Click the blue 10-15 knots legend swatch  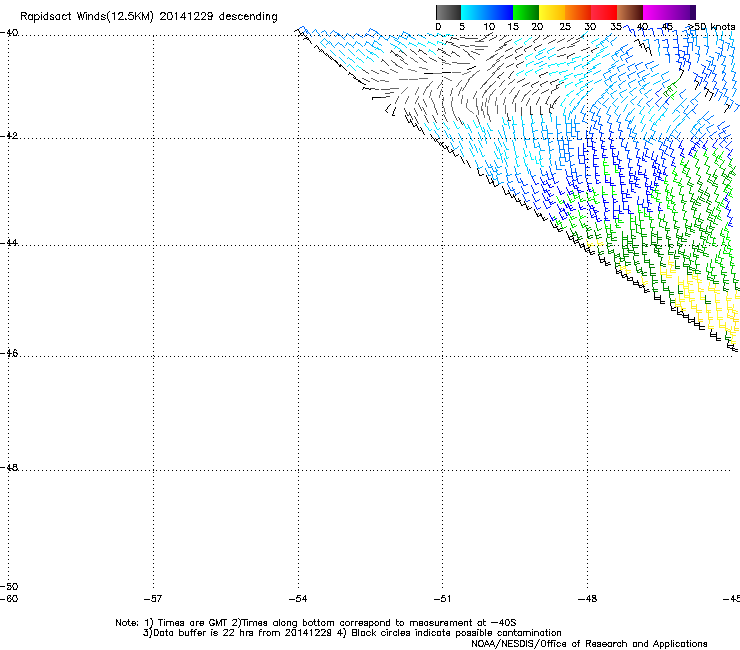pos(500,12)
